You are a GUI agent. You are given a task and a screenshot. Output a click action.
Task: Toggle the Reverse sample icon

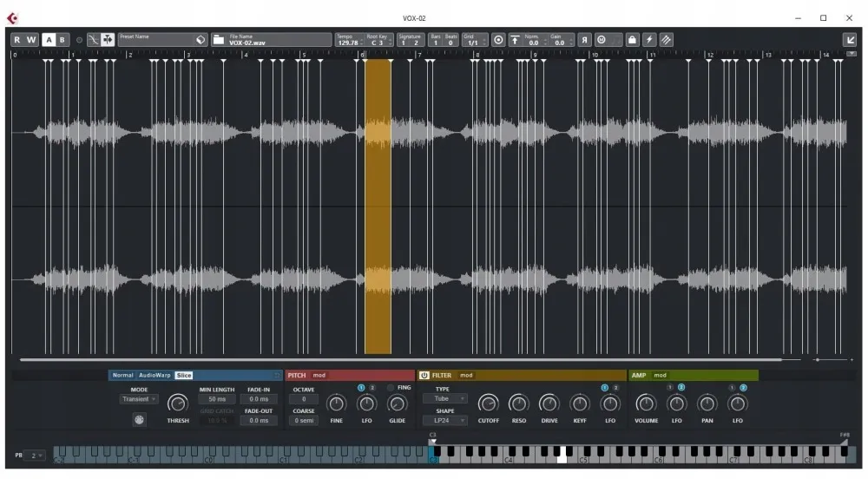pos(584,40)
